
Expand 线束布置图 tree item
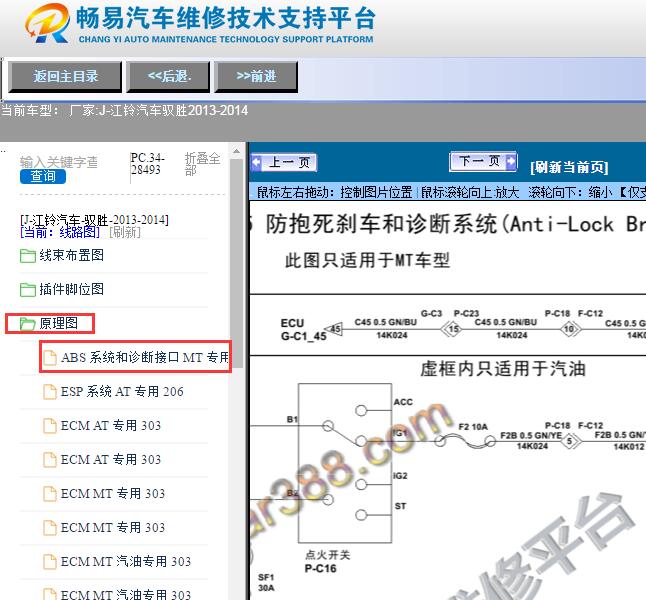(x=71, y=255)
